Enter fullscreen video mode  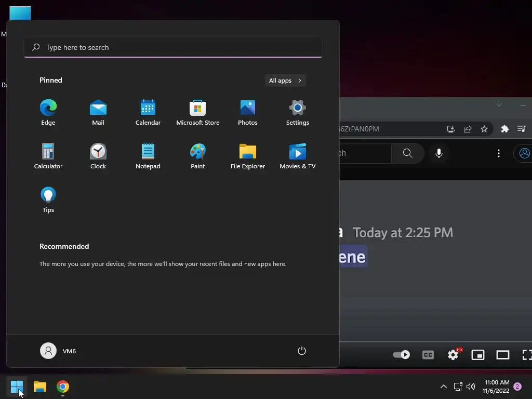527,355
